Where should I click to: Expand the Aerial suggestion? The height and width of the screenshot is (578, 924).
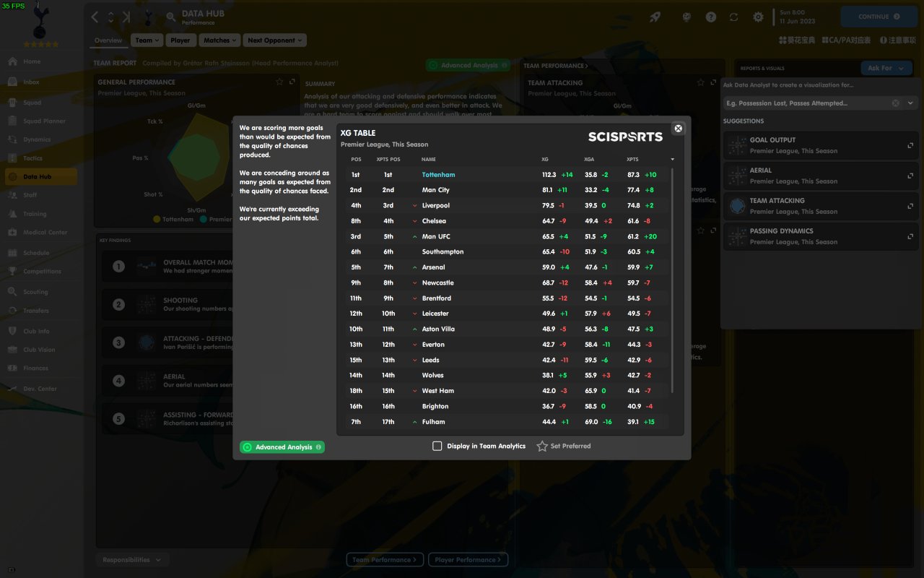[910, 176]
